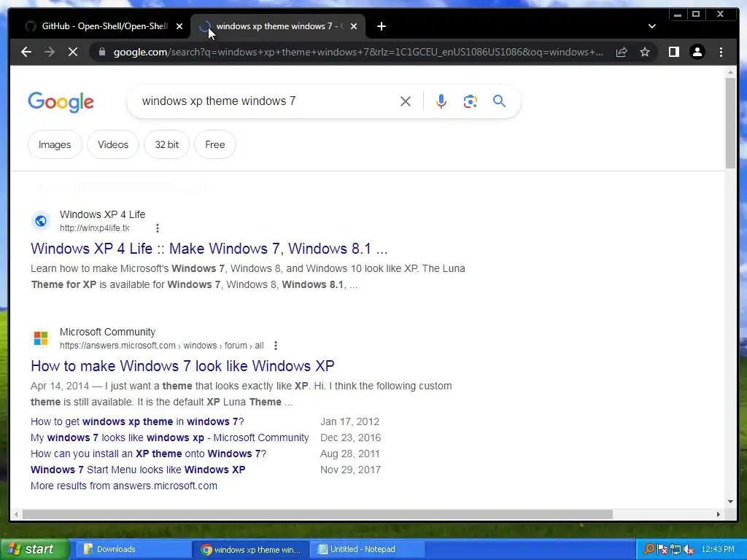Select the windows xp theme search tab
The width and height of the screenshot is (747, 560).
click(278, 26)
